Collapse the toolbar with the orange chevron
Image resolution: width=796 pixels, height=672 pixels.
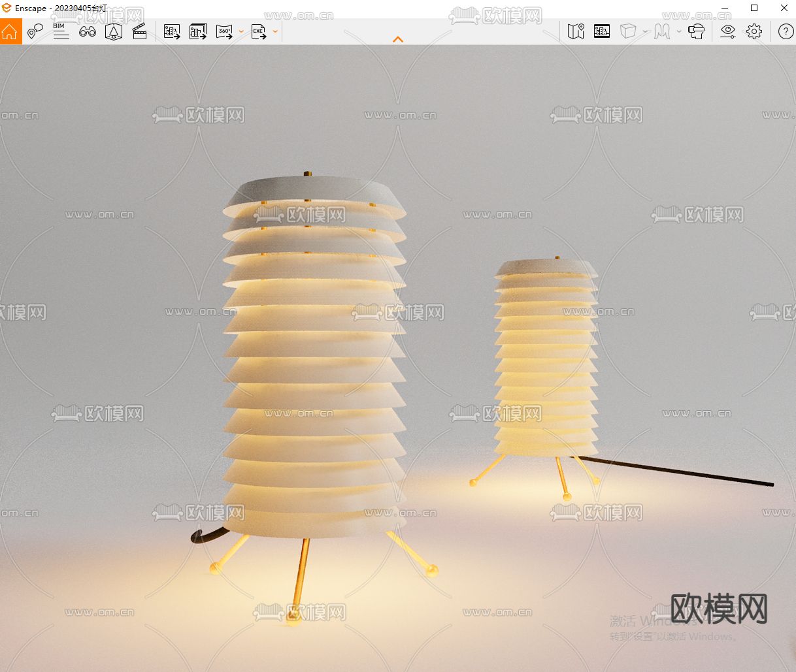tap(398, 39)
